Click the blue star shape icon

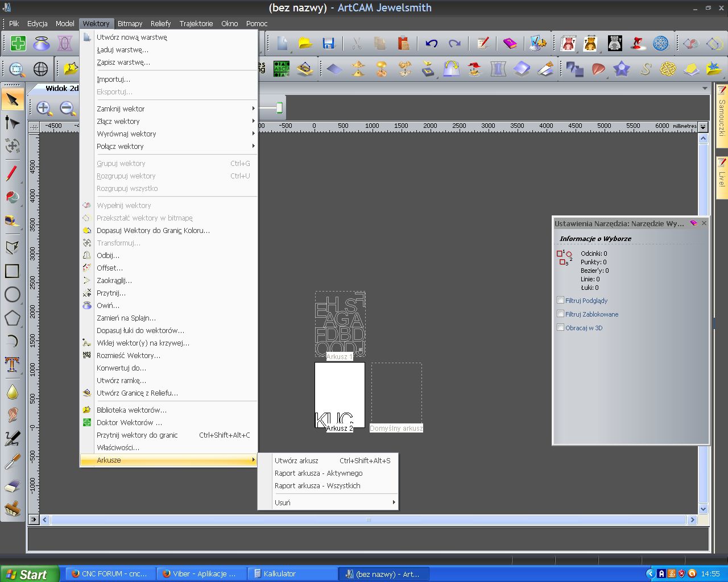[x=622, y=69]
